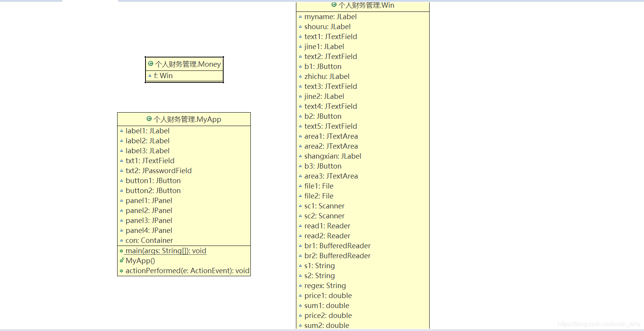Select main(args: String[]): void method
Viewport: 644px width, 331px height.
point(166,251)
